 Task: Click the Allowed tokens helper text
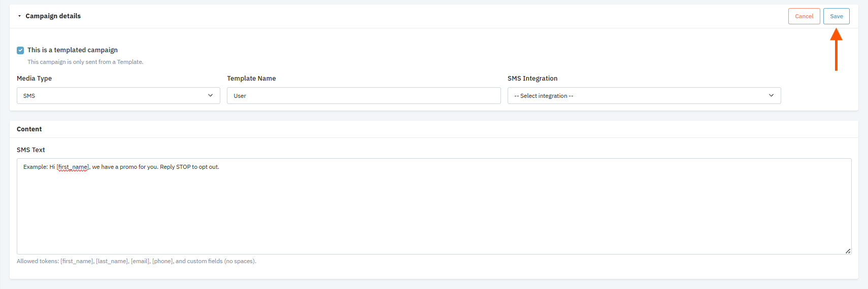(137, 262)
